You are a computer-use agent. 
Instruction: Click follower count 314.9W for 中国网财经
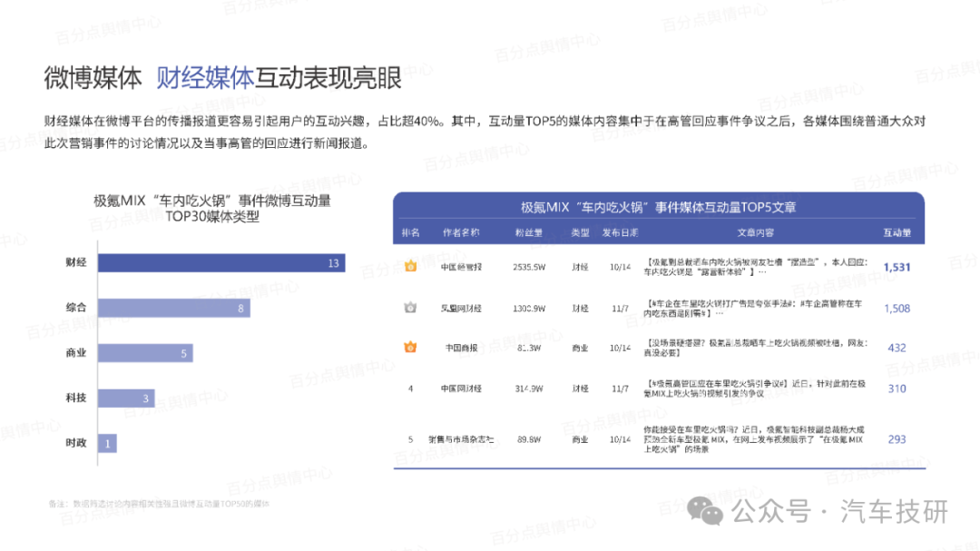529,389
